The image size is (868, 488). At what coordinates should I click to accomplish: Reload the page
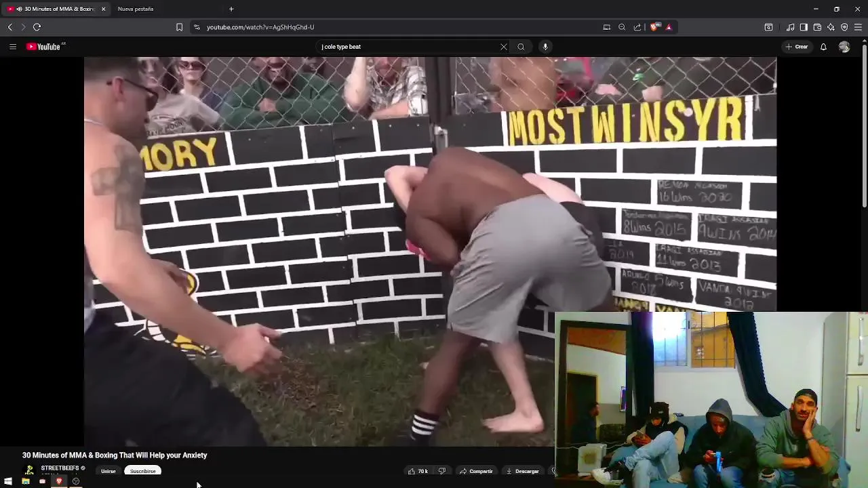pos(37,27)
